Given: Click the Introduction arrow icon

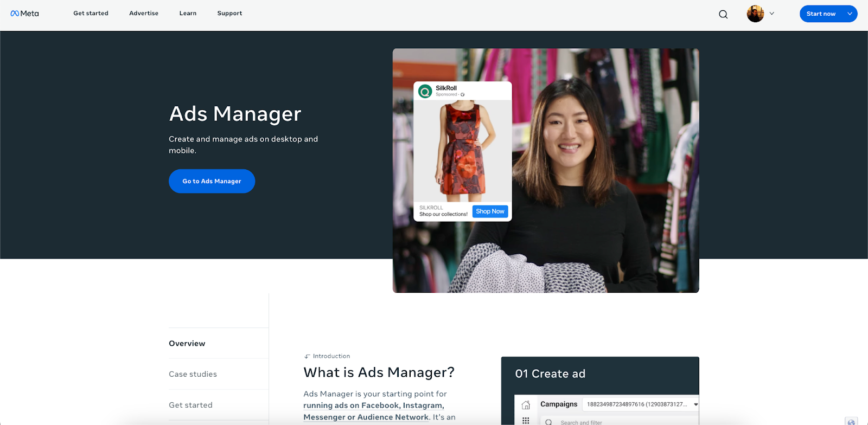Looking at the screenshot, I should pyautogui.click(x=307, y=357).
